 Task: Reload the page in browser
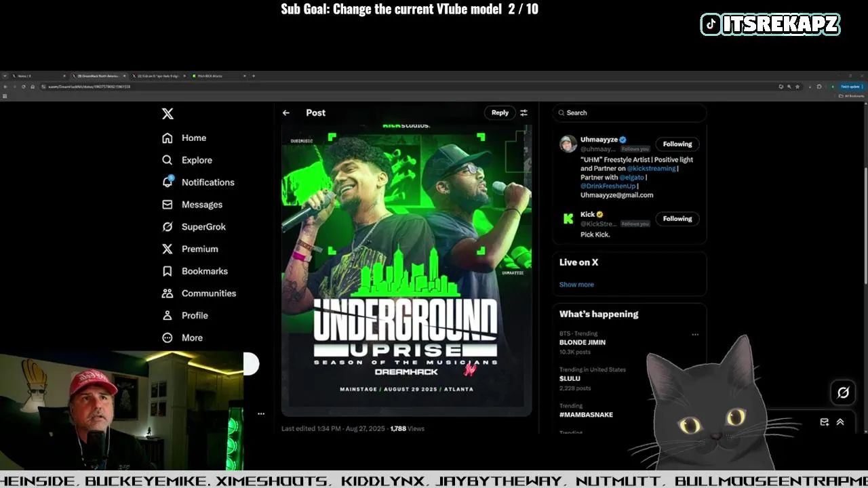(x=24, y=87)
